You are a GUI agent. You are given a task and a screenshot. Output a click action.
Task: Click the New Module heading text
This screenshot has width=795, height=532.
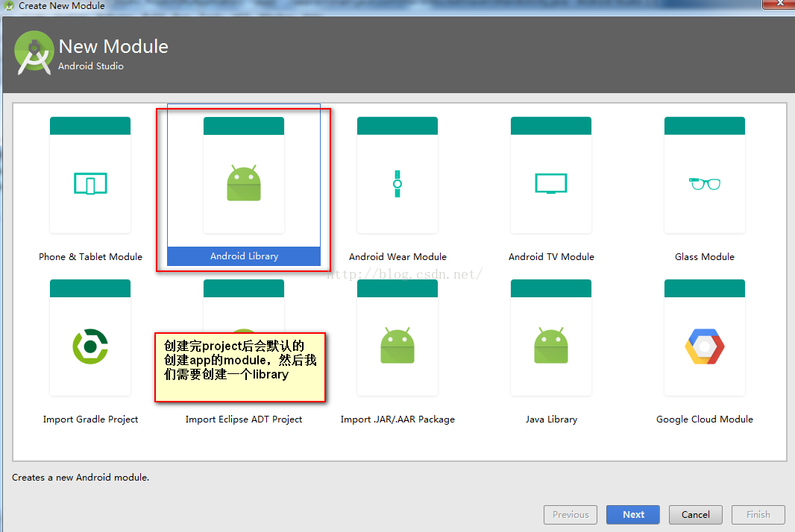click(113, 47)
